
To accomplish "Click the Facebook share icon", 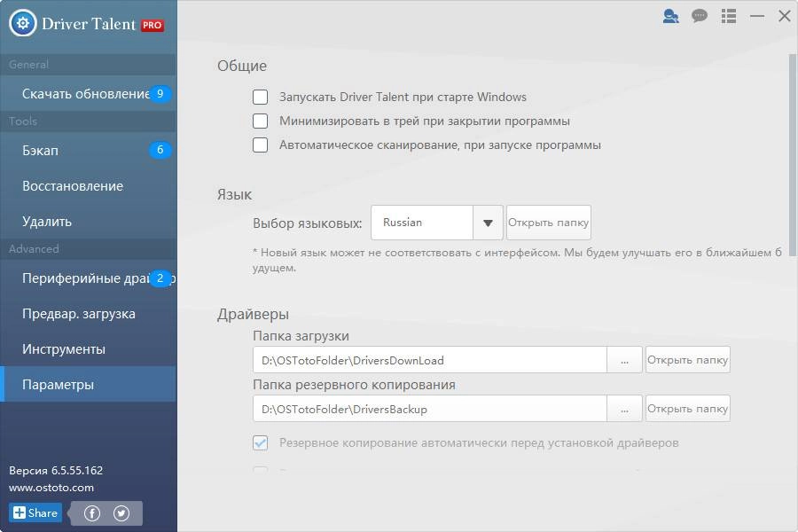I will [92, 513].
